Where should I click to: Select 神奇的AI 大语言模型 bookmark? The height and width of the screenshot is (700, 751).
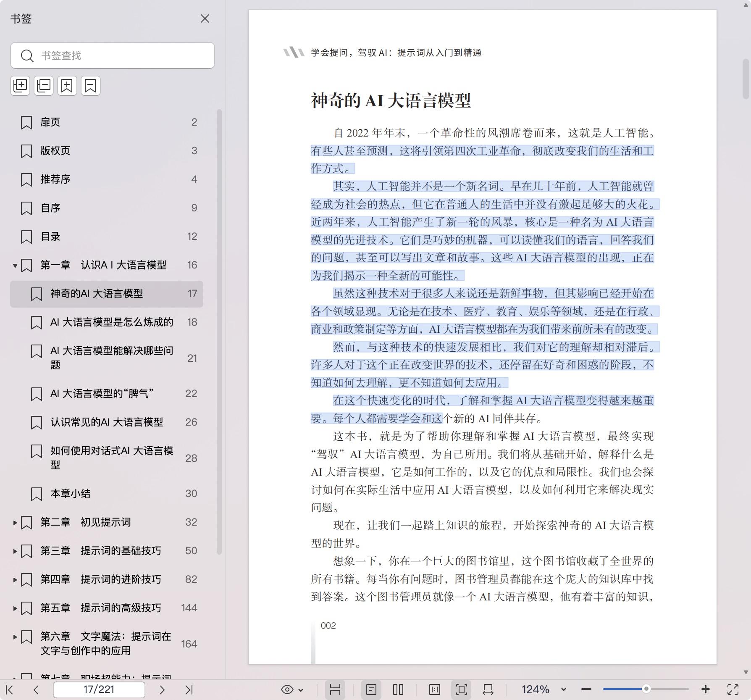point(107,294)
